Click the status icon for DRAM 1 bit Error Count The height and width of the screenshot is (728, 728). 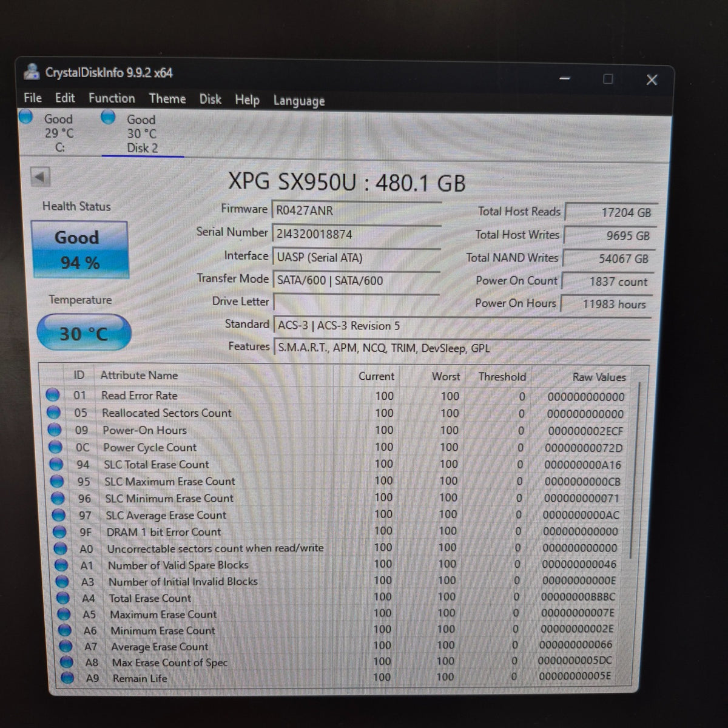pyautogui.click(x=59, y=532)
